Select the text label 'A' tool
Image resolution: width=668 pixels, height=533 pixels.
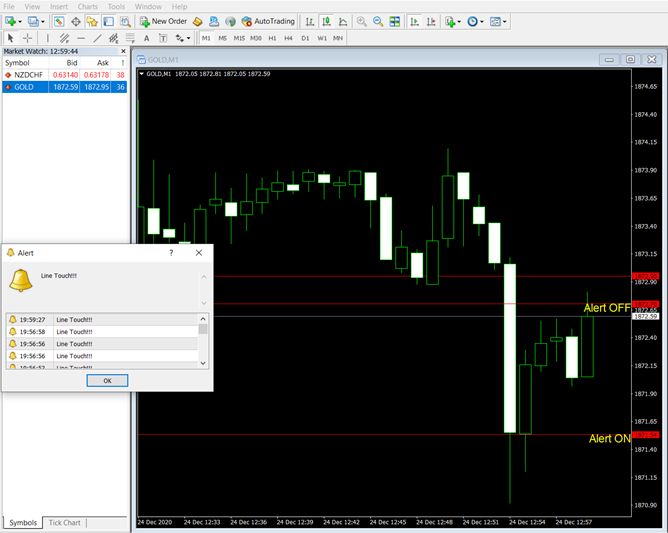pos(147,38)
